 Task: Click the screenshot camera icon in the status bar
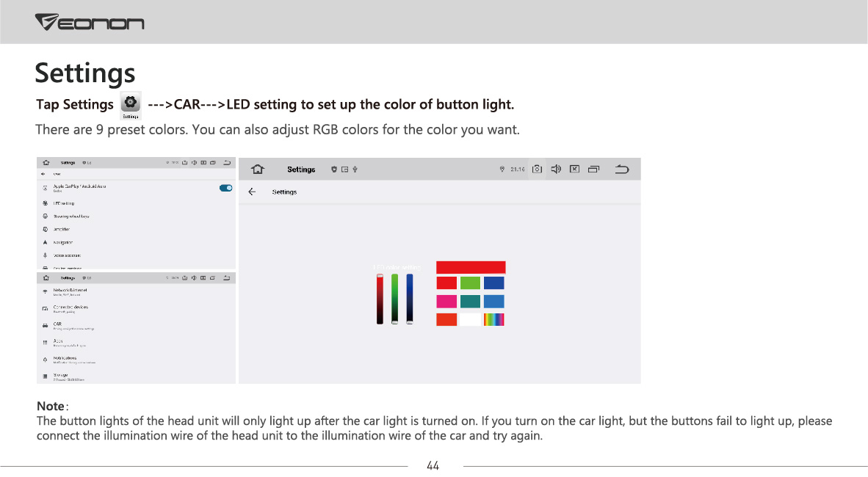coord(537,170)
